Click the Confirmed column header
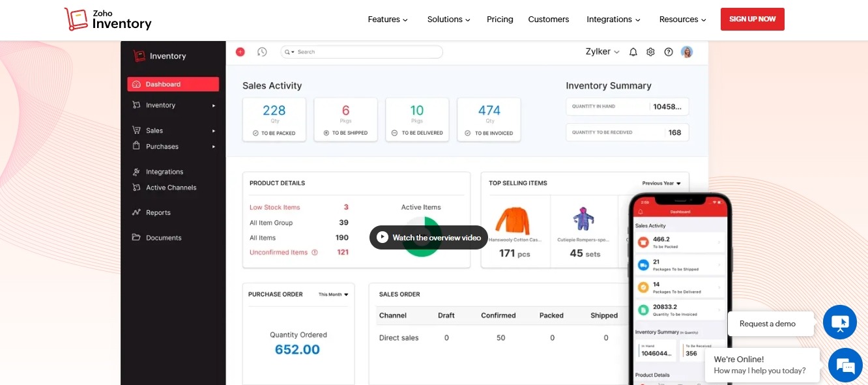This screenshot has height=385, width=868. point(499,315)
